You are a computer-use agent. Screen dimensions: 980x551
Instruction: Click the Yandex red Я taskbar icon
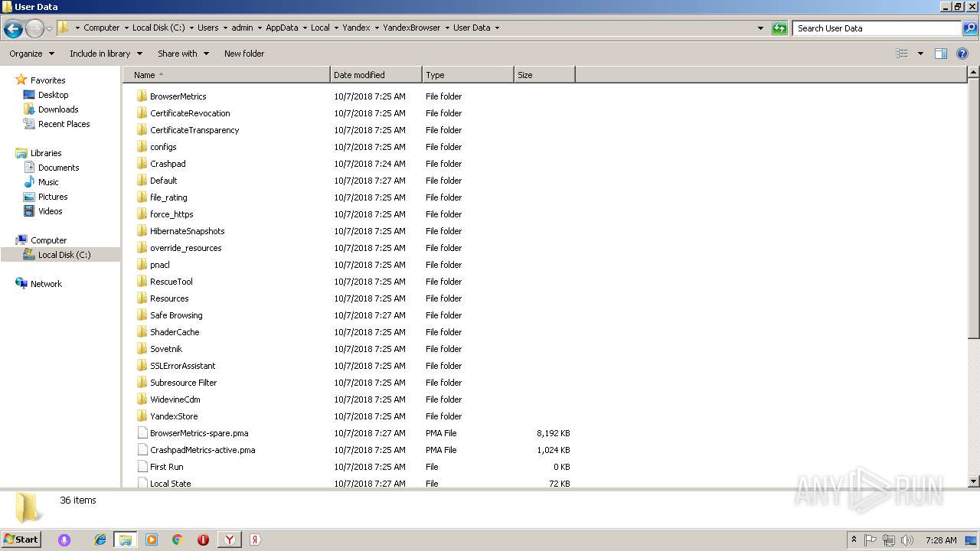click(255, 540)
